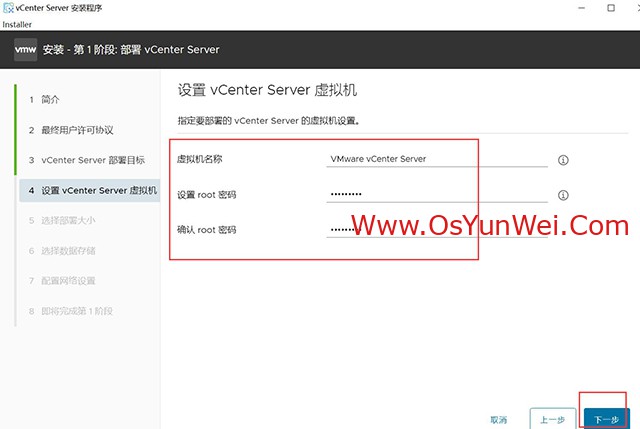Click the 设置 vCenter Server 虚拟机 page heading

point(267,90)
